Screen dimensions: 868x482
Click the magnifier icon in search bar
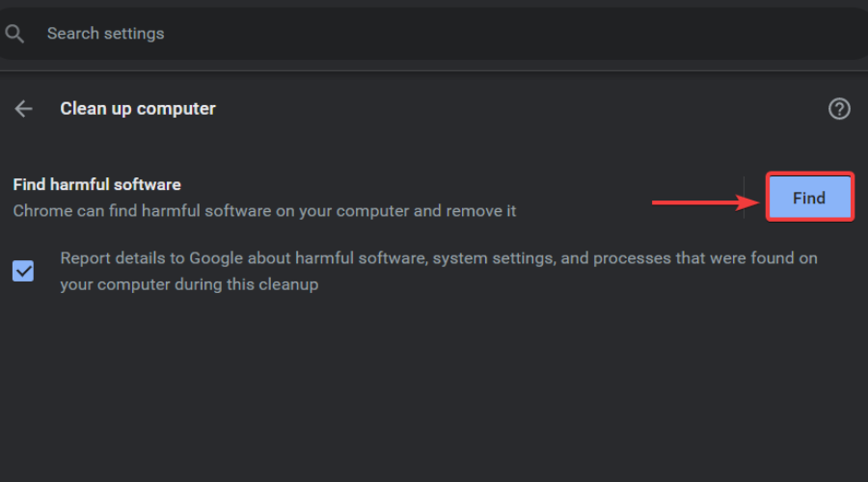[14, 34]
